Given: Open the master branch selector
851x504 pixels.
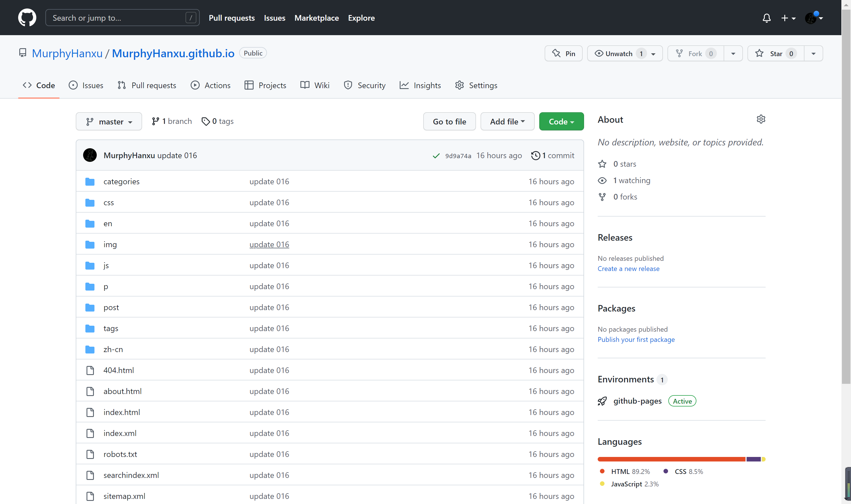Looking at the screenshot, I should tap(109, 121).
